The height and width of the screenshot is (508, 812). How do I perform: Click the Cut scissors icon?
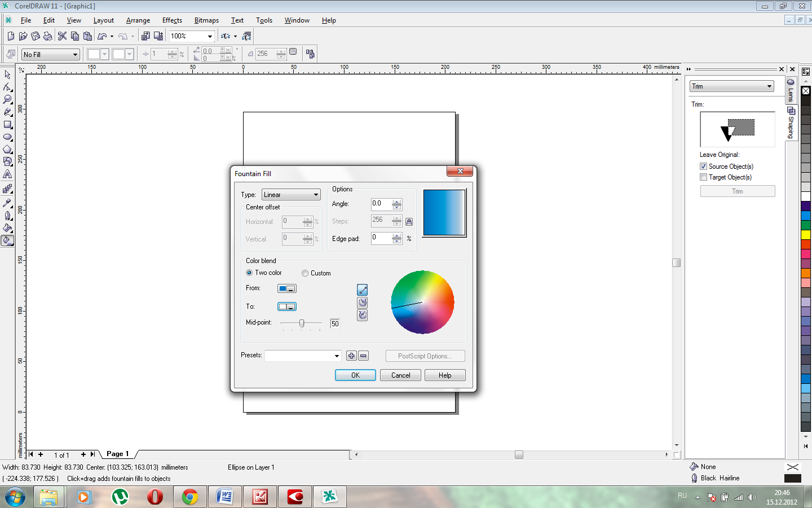[62, 36]
